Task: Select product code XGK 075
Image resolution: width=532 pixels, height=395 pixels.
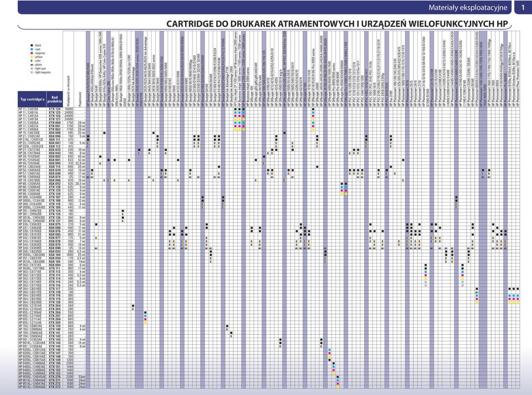Action: pyautogui.click(x=54, y=224)
